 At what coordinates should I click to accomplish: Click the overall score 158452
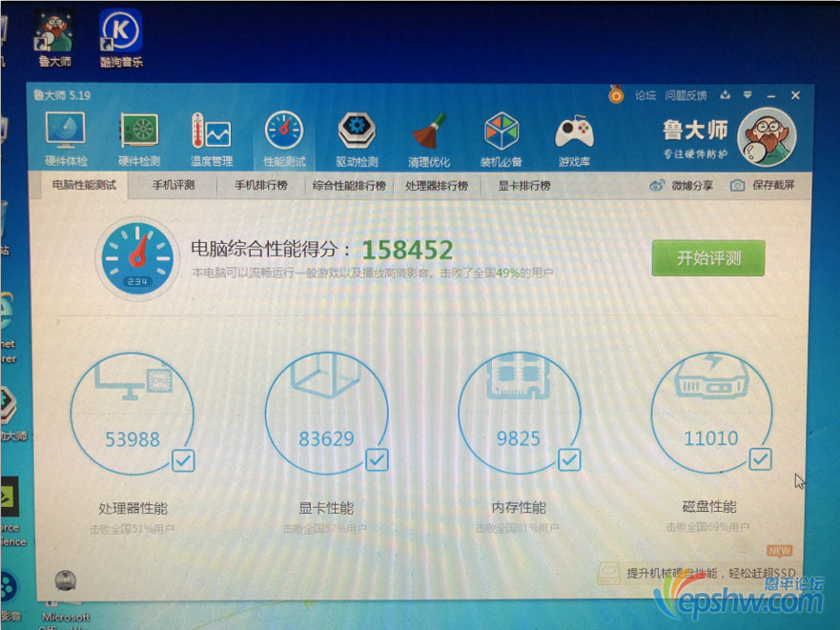coord(408,250)
